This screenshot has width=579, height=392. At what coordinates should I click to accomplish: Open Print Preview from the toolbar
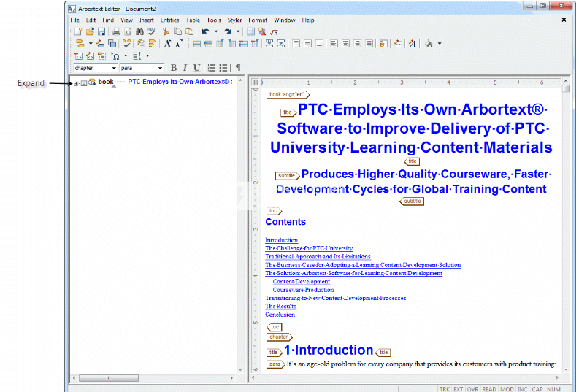click(x=128, y=31)
